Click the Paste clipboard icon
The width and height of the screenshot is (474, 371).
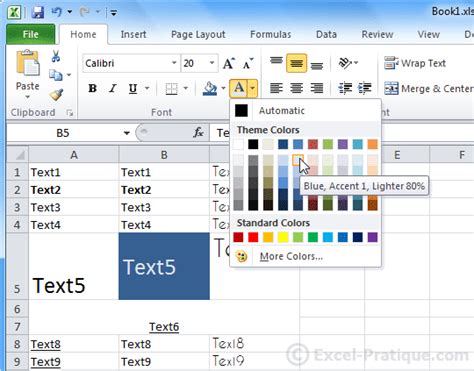28,63
